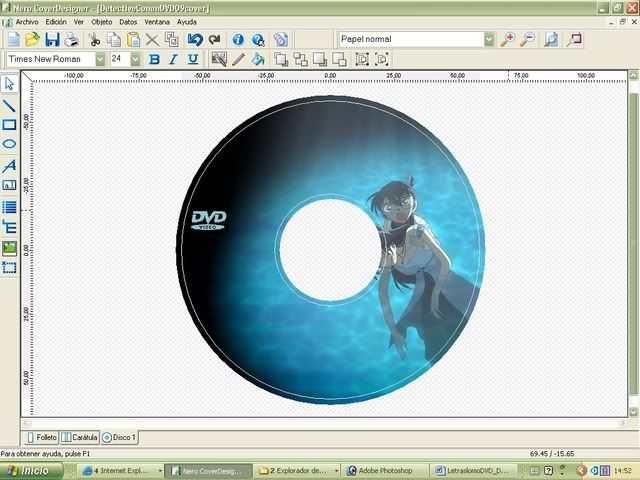Open the font size dropdown
This screenshot has height=480, width=640.
click(x=135, y=60)
